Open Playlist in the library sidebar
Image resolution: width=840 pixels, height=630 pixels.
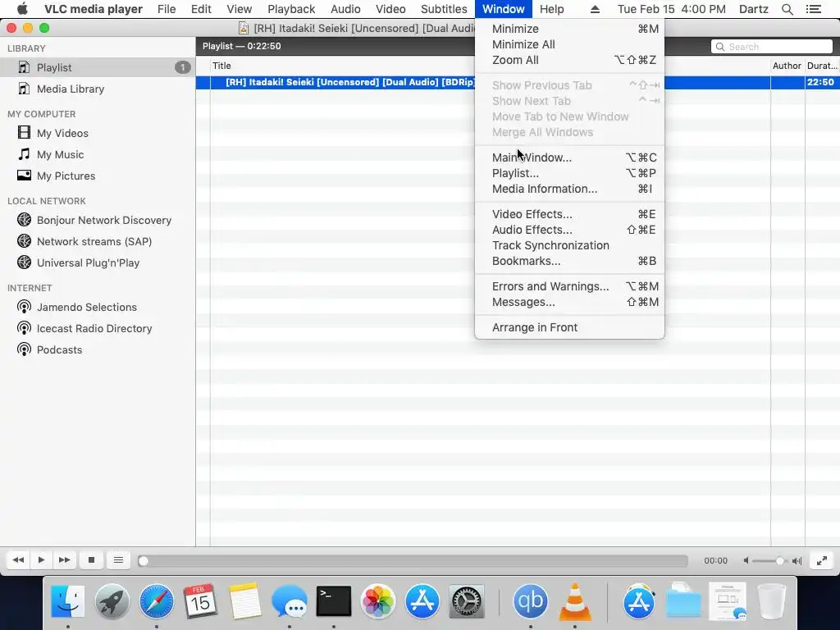[x=97, y=67]
